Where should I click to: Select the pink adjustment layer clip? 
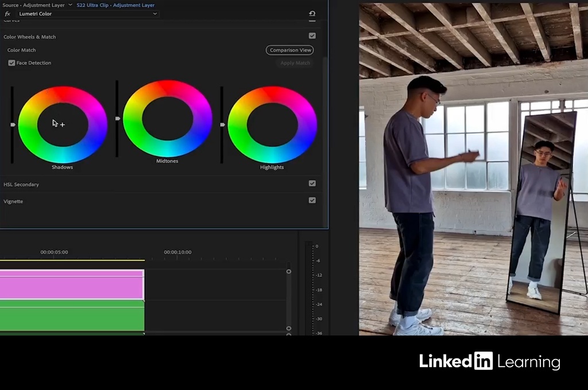pyautogui.click(x=71, y=284)
